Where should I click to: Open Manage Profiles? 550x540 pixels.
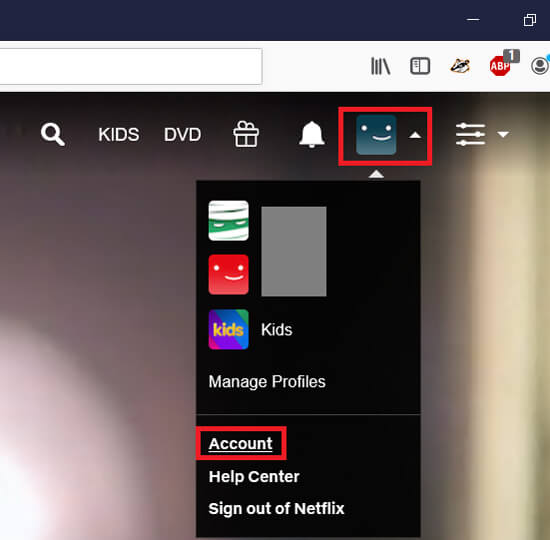tap(267, 382)
